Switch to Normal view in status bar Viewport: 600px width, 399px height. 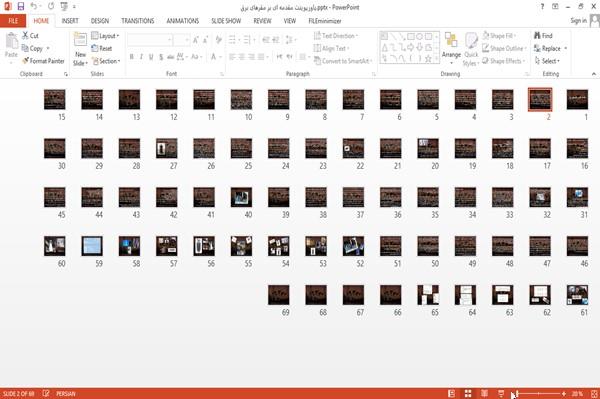click(x=452, y=394)
